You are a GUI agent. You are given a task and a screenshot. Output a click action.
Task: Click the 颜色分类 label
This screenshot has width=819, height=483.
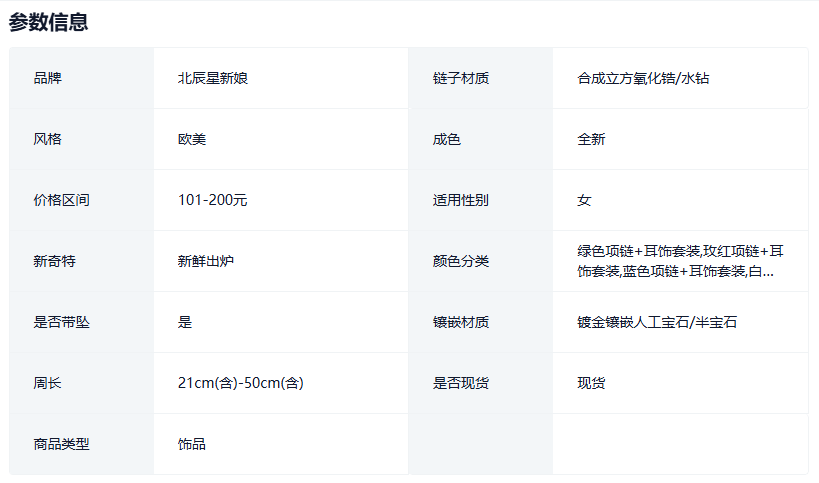(x=461, y=261)
